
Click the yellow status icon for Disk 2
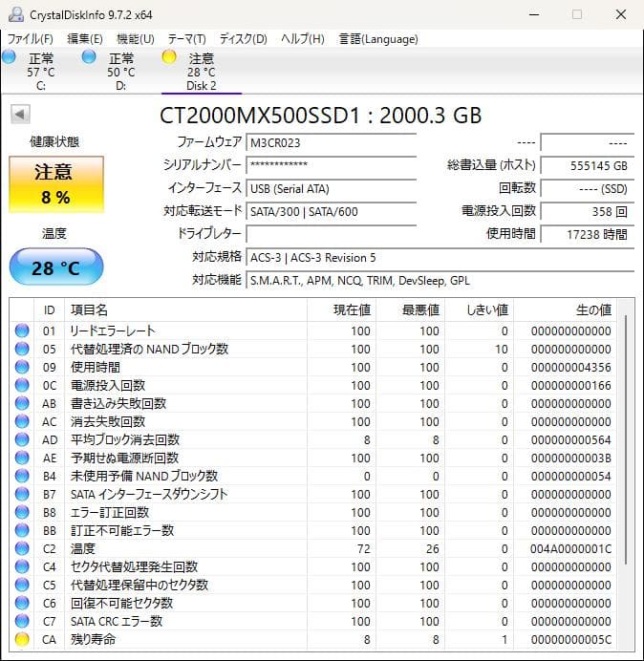[169, 57]
